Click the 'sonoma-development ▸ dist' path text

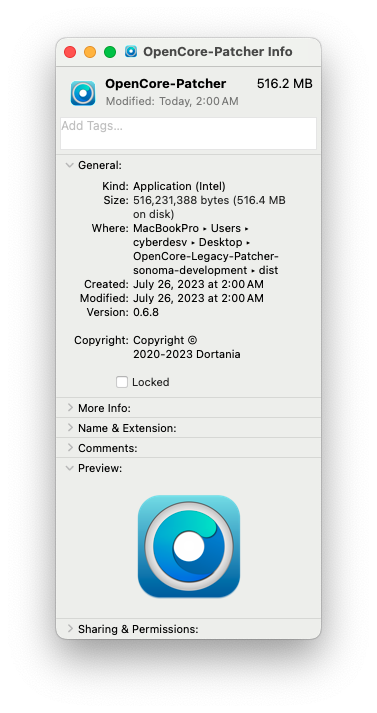(x=206, y=271)
